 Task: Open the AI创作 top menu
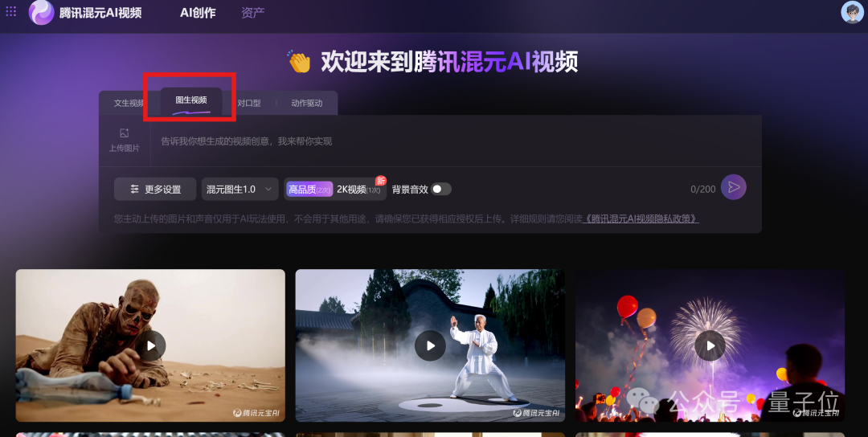tap(198, 13)
